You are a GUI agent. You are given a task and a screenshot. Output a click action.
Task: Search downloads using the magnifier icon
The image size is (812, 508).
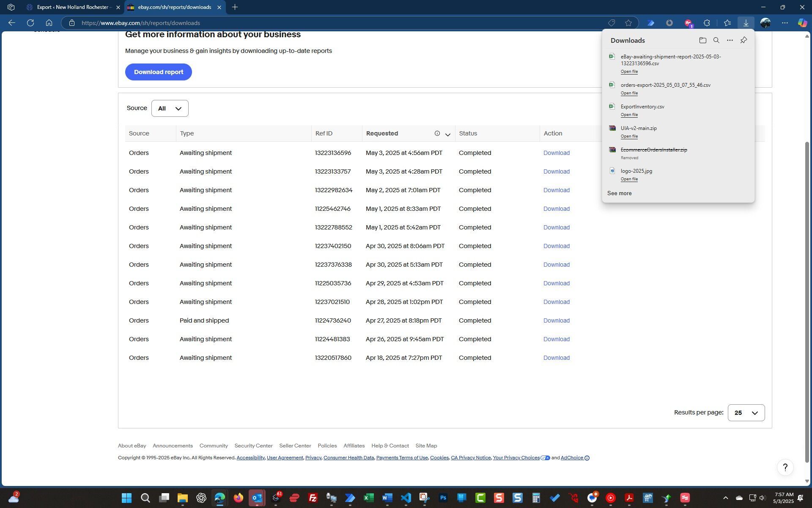click(716, 40)
